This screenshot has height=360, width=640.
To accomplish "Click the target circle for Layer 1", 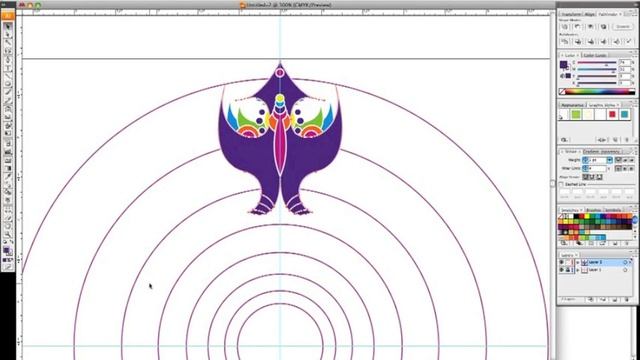I will 625,270.
